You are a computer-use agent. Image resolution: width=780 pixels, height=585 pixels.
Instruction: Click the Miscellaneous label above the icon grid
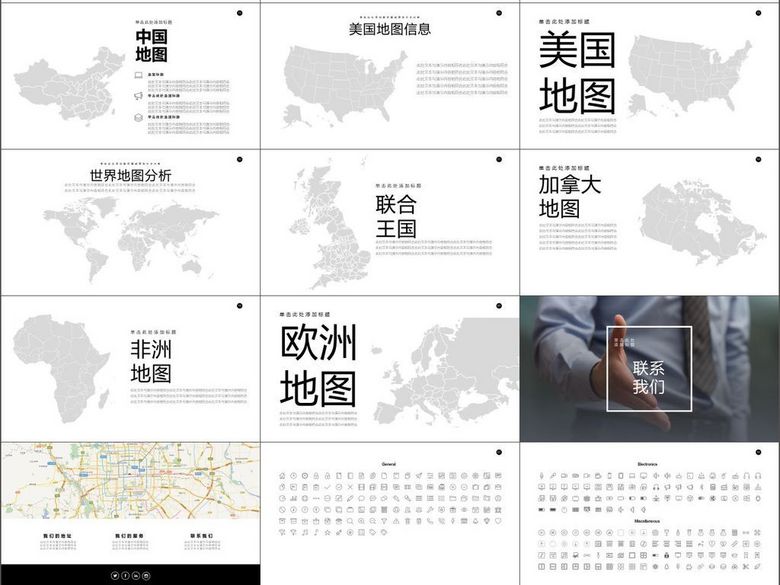(647, 521)
